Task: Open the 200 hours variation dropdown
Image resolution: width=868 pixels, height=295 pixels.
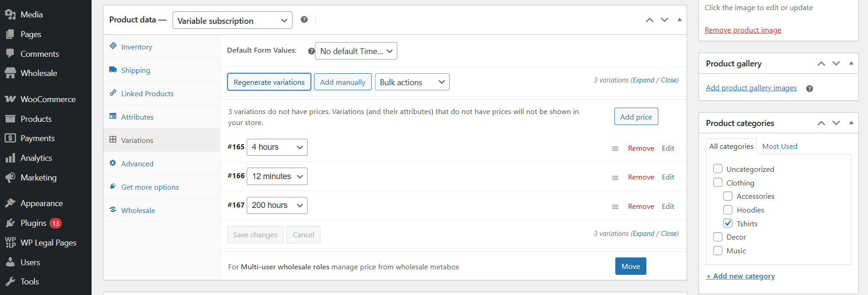Action: coord(277,205)
